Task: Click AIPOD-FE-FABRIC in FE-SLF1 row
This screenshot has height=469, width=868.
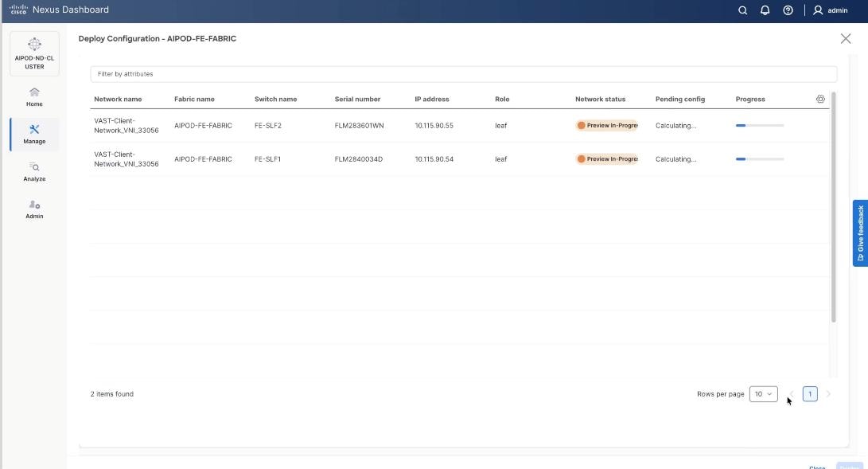Action: point(203,159)
